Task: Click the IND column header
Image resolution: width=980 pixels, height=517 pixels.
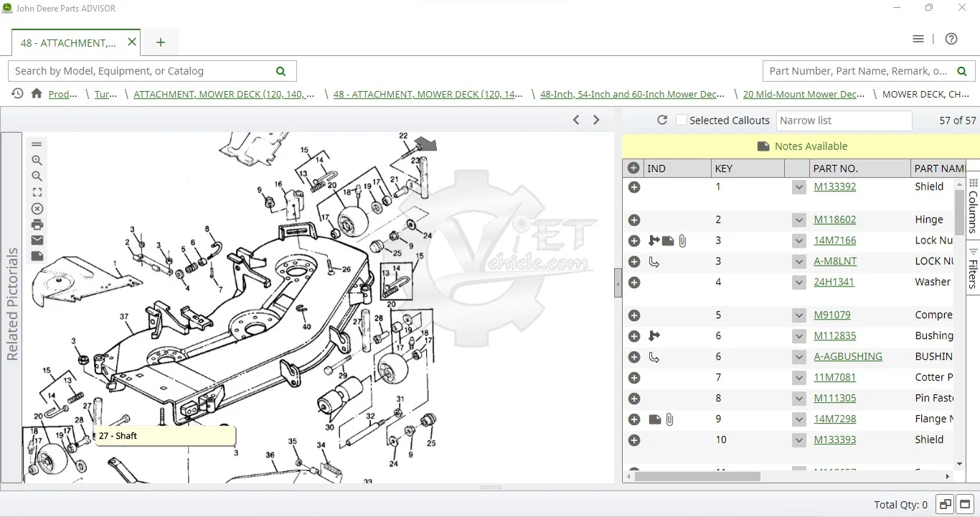Action: (x=677, y=168)
